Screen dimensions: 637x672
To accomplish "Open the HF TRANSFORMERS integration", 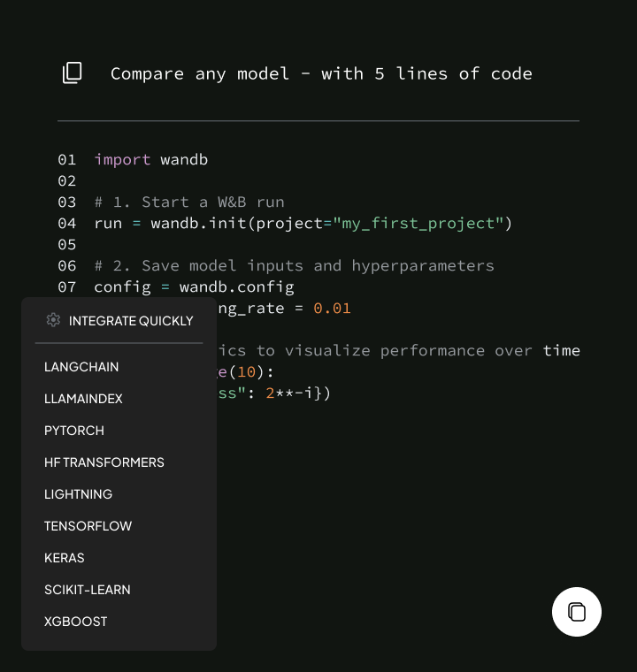I will click(x=104, y=462).
